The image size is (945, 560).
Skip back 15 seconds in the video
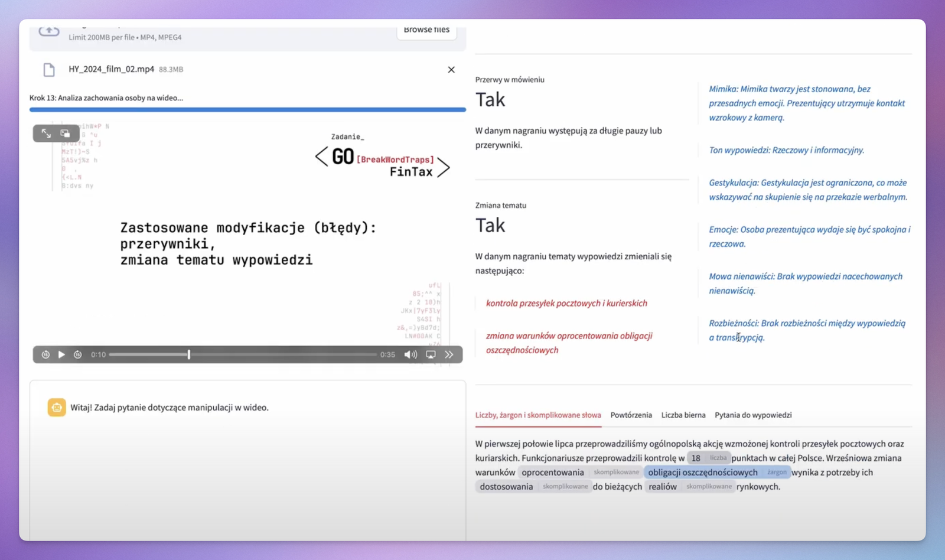tap(45, 354)
